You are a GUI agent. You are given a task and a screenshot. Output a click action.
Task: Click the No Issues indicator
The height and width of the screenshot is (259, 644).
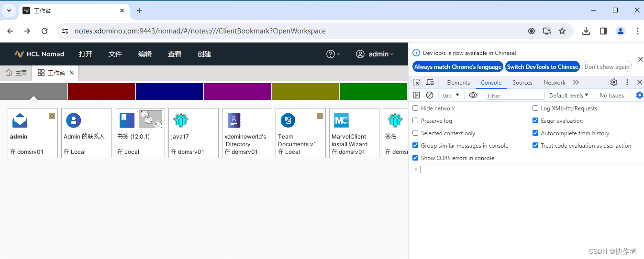611,95
